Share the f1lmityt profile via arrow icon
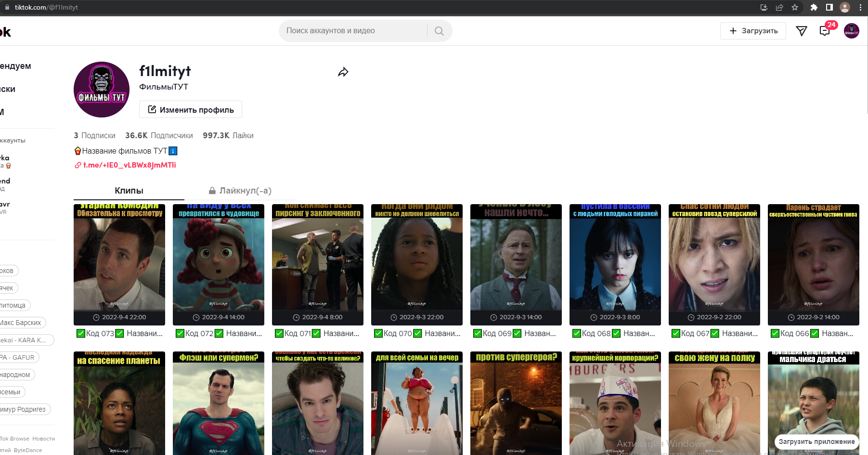Screen dimensions: 868x455 [x=343, y=72]
